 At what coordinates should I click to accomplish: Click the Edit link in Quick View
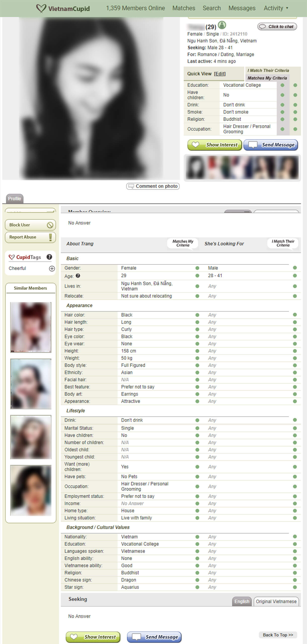click(220, 74)
